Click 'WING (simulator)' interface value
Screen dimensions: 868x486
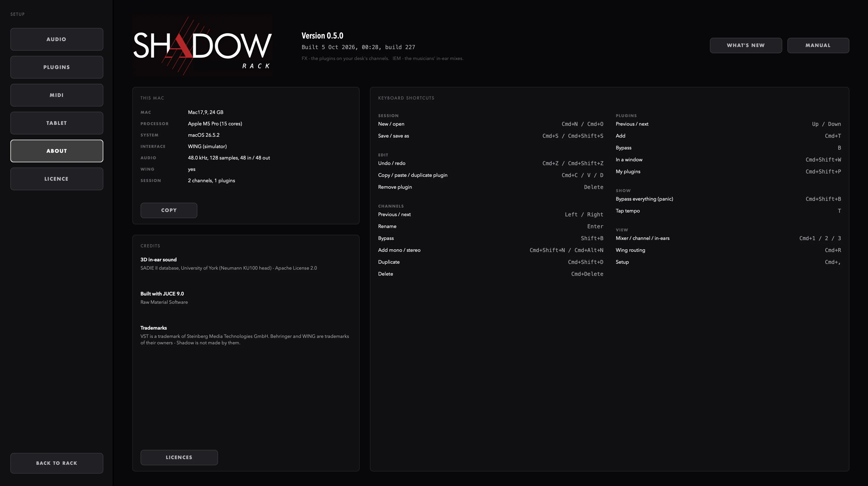point(207,146)
